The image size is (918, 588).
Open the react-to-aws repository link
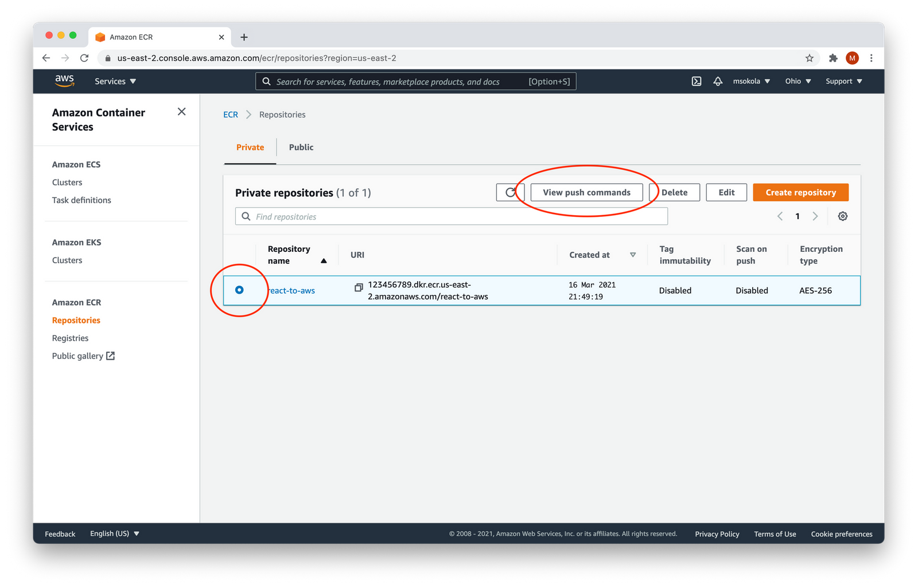[293, 291]
